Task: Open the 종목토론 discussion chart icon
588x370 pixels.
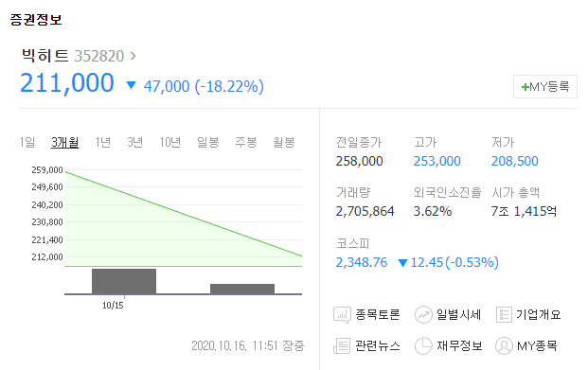Action: (x=342, y=315)
